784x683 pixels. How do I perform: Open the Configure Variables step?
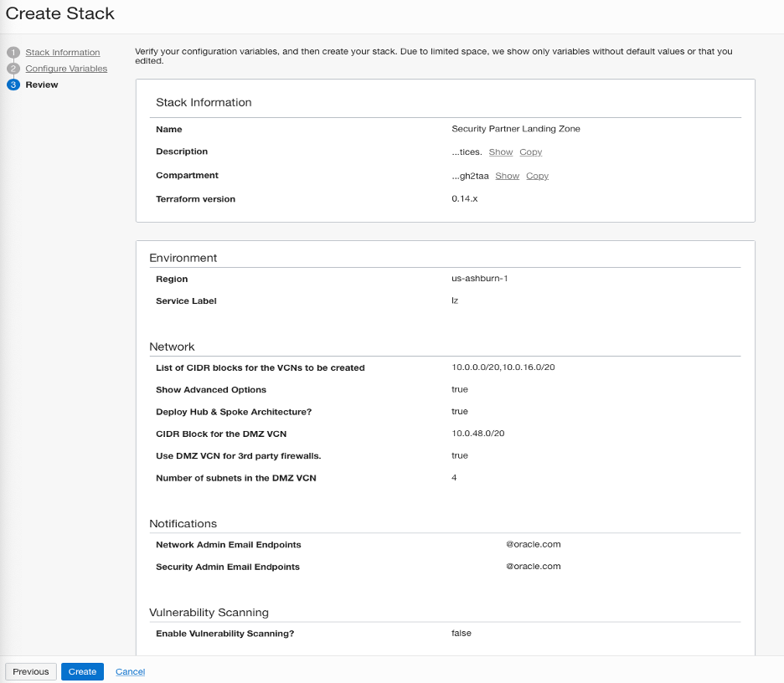point(66,69)
